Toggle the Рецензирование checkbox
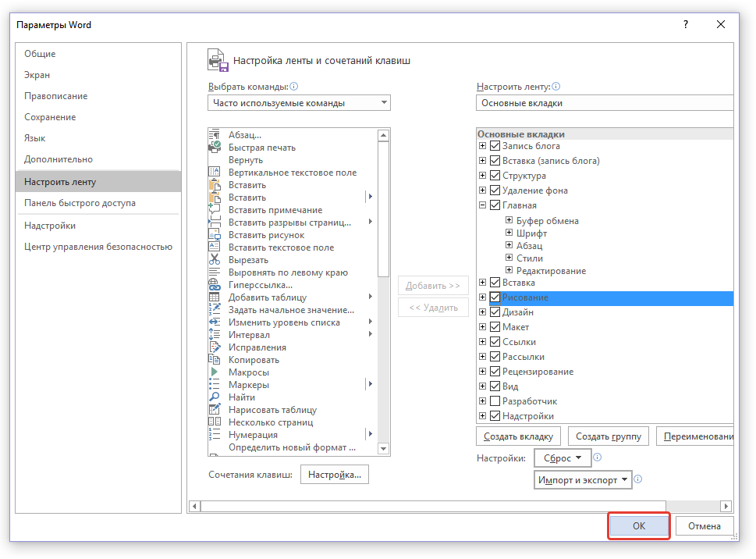 click(495, 372)
